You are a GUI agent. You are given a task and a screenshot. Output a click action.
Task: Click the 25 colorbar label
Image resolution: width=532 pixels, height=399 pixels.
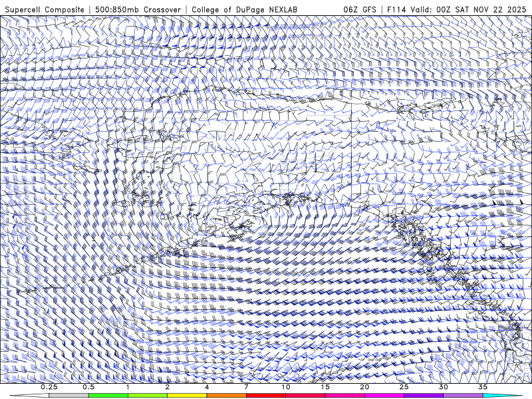pos(404,387)
